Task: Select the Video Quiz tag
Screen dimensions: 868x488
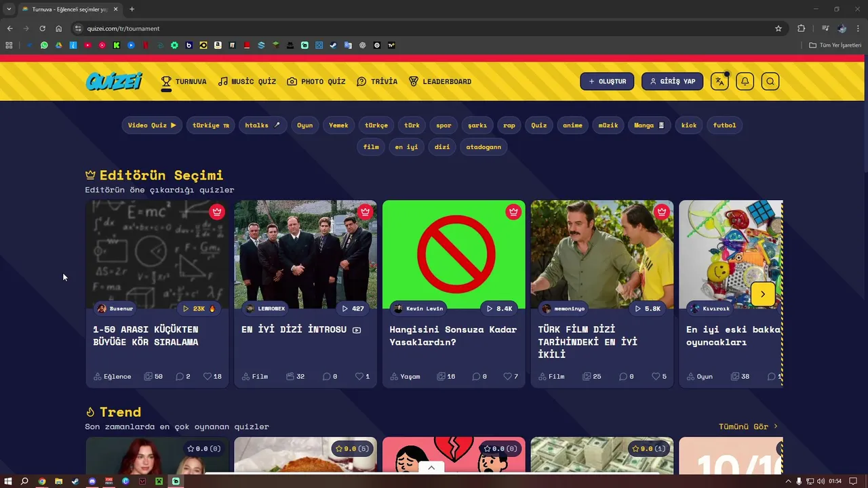Action: [152, 125]
